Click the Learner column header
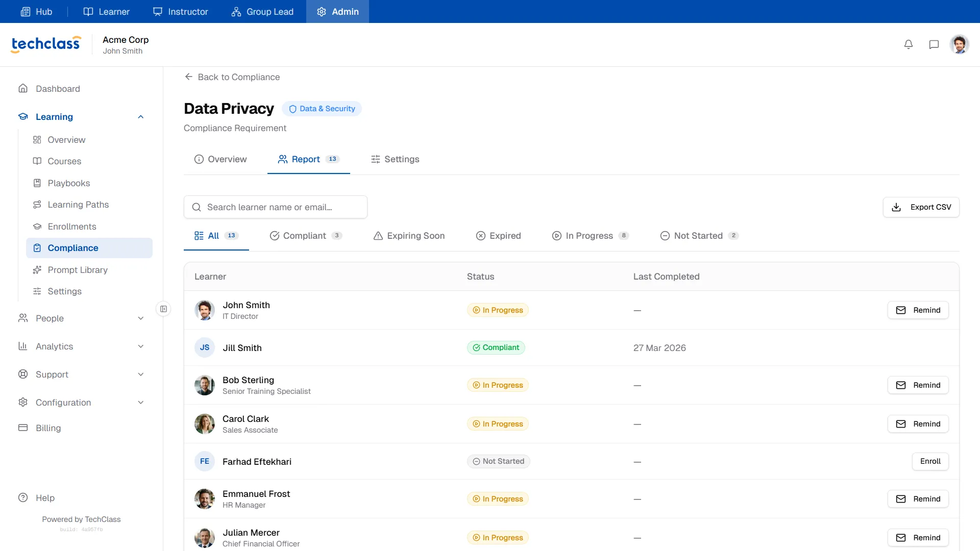Screen dimensions: 980x551 [210, 277]
